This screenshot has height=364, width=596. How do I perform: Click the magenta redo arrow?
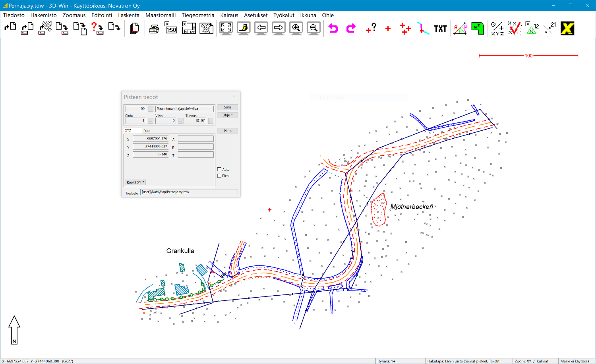(351, 29)
